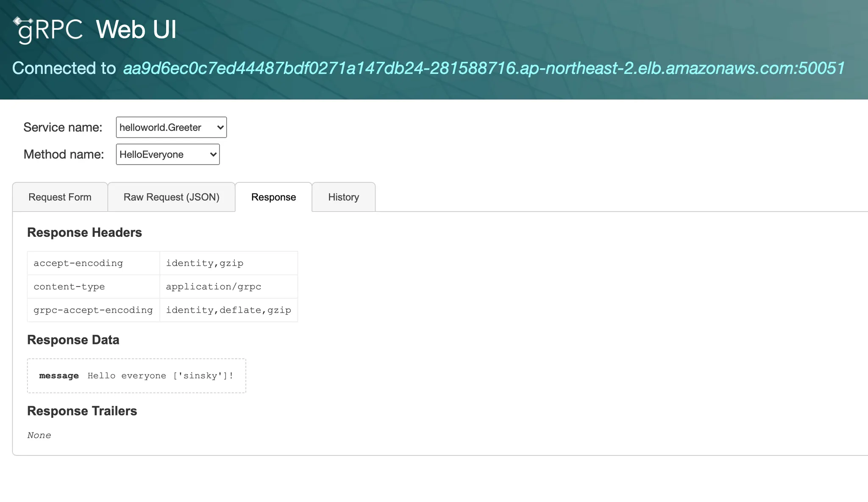Click the content-type header row
Viewport: 868px width, 502px height.
click(69, 287)
